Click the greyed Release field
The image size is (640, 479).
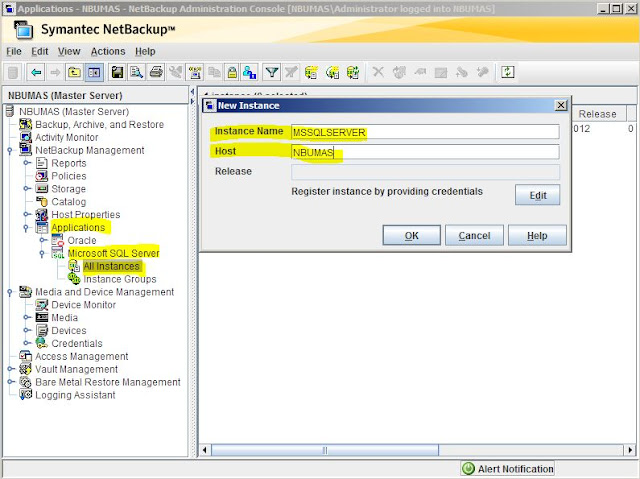[425, 172]
